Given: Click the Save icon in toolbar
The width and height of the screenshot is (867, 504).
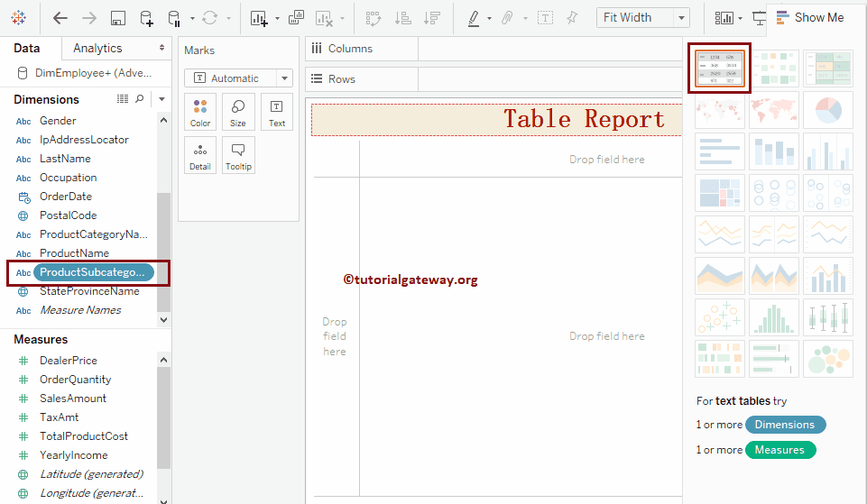Looking at the screenshot, I should click(117, 18).
